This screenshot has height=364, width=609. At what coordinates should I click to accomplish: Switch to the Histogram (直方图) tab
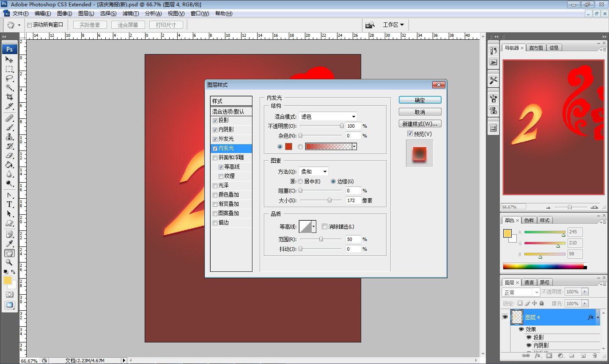pos(536,48)
